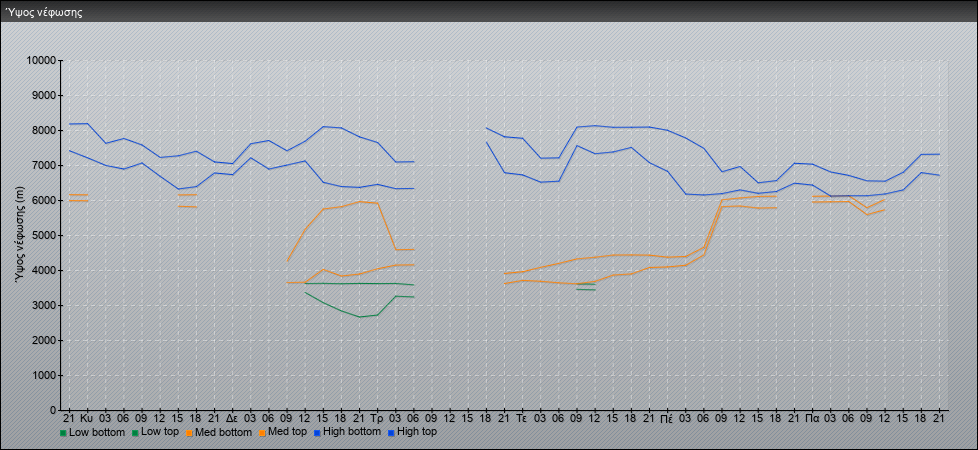978x450 pixels.
Task: Click the vertical 'Ύψος νέφωσης (m)' axis title
Action: tap(20, 235)
